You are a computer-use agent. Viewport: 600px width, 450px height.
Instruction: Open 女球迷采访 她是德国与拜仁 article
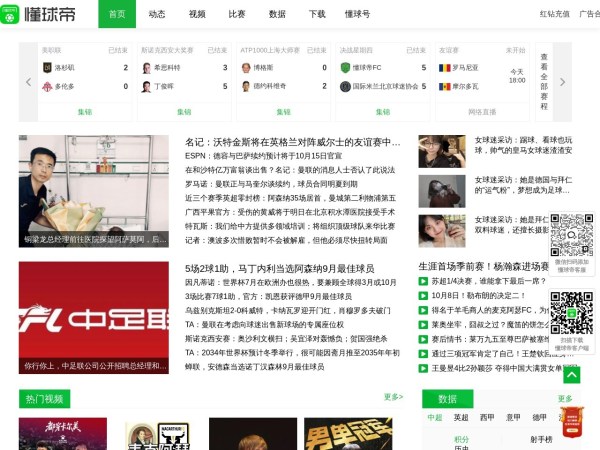tap(523, 185)
